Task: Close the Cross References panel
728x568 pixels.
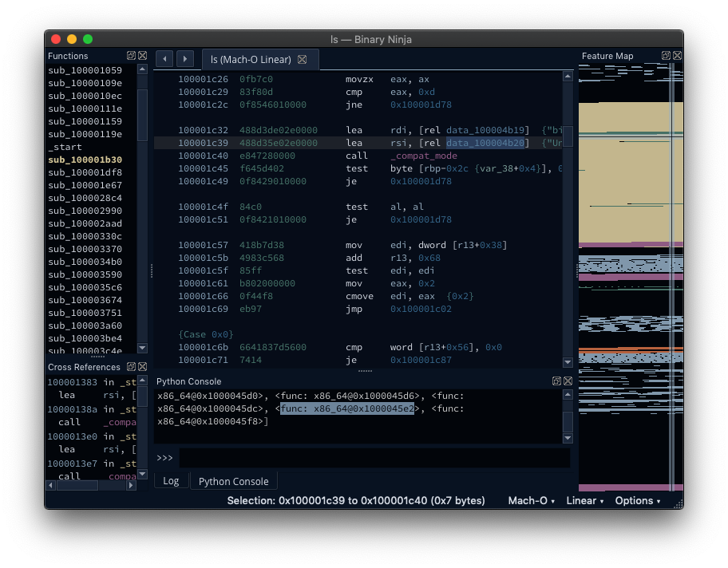Action: point(143,367)
